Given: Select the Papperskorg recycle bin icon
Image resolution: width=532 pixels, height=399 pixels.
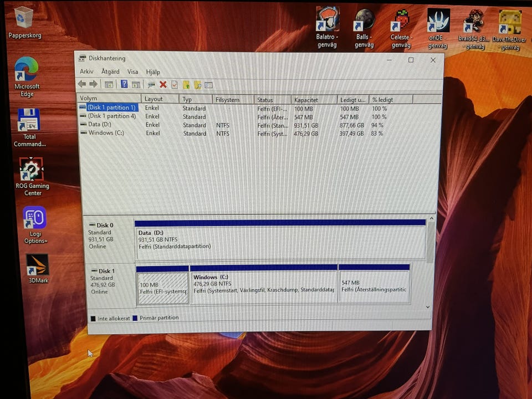Looking at the screenshot, I should 24,18.
